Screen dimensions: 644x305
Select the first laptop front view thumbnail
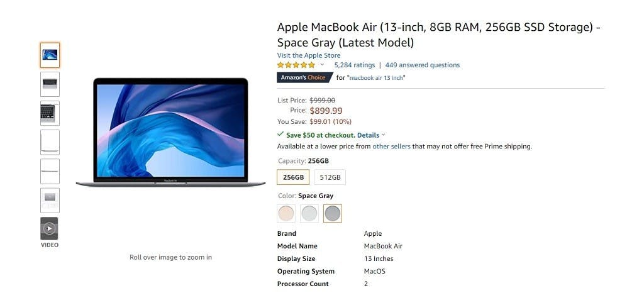point(50,55)
